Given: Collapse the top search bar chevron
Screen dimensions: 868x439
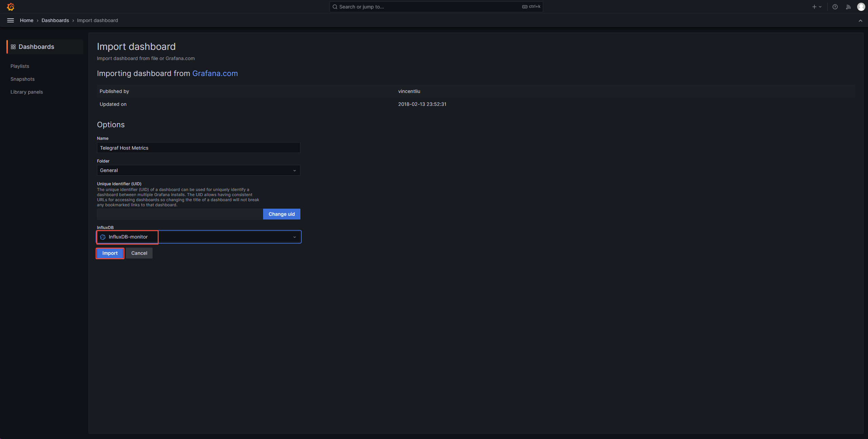Looking at the screenshot, I should 860,21.
